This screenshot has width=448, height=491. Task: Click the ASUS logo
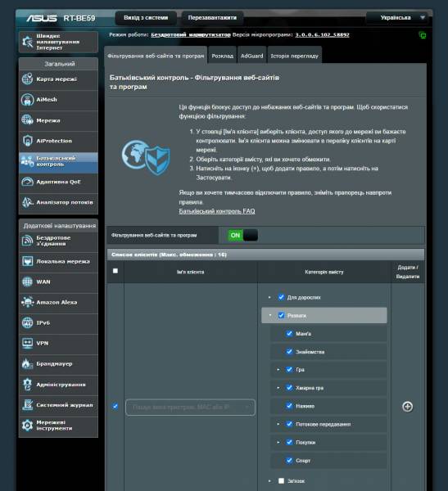[42, 18]
